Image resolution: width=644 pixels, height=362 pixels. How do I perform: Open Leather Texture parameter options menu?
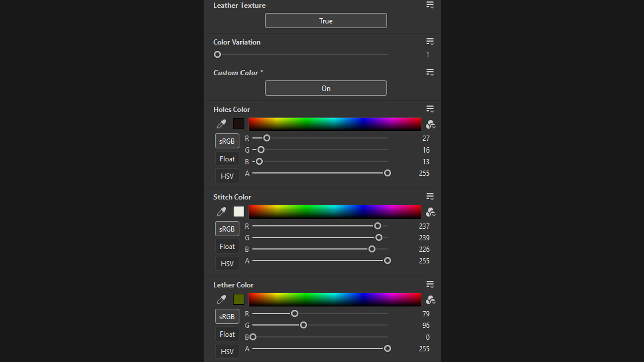[430, 5]
